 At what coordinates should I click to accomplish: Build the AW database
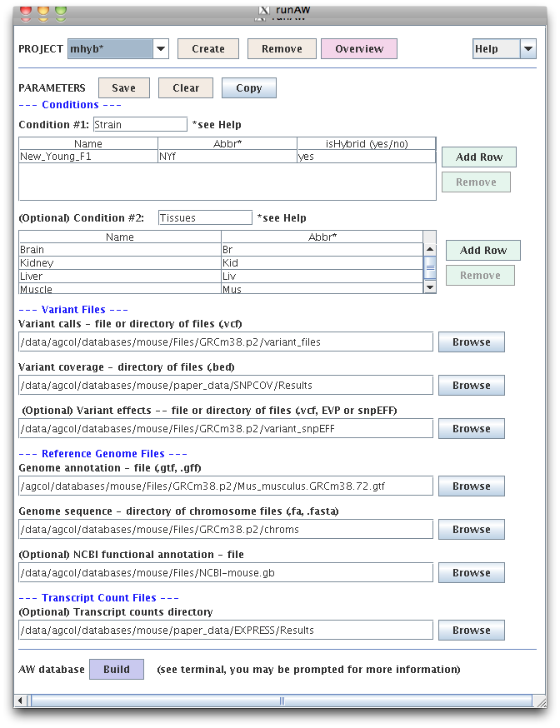click(116, 670)
